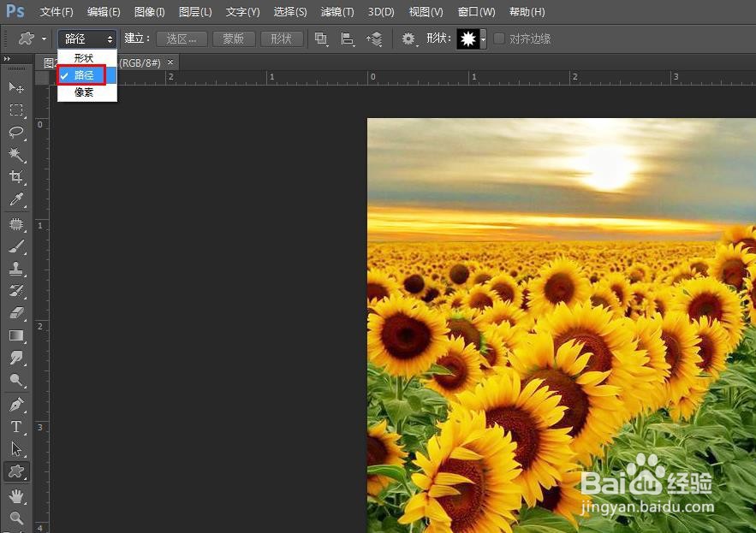Viewport: 756px width, 533px height.
Task: Open the gear geometry options
Action: click(x=409, y=38)
